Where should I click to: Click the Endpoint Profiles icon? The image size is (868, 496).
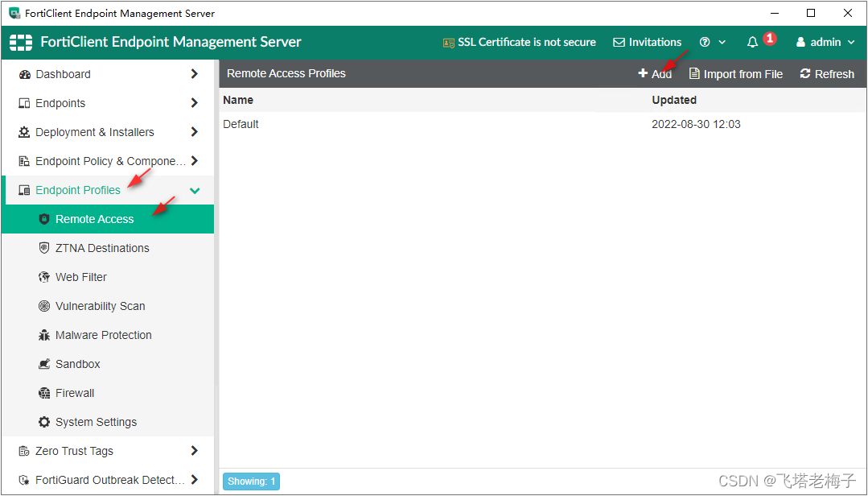click(24, 190)
